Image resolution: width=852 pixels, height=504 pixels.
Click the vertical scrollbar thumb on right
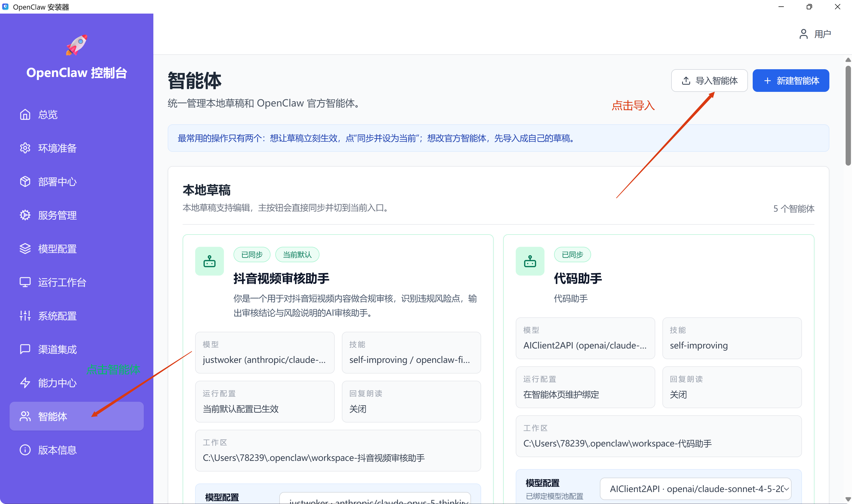point(847,116)
